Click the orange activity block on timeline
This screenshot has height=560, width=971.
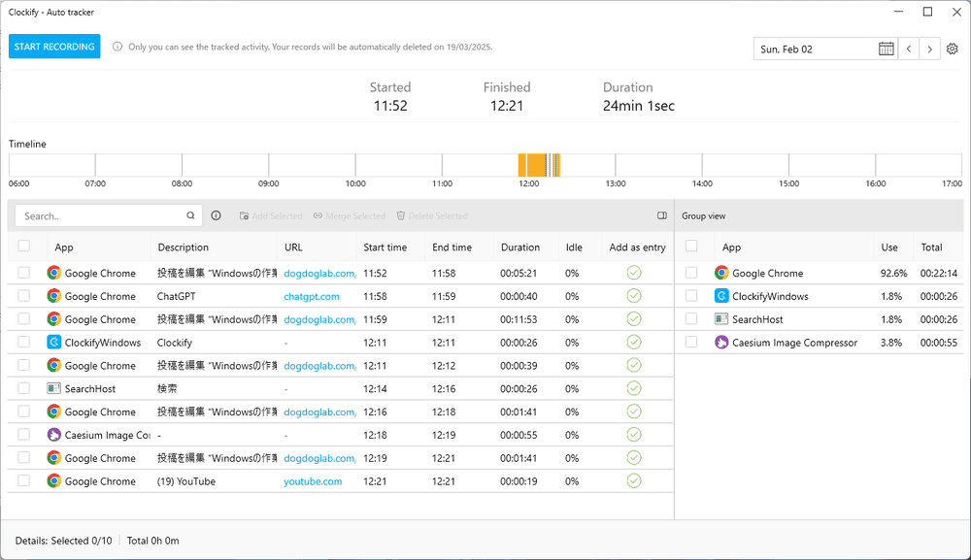click(x=532, y=165)
